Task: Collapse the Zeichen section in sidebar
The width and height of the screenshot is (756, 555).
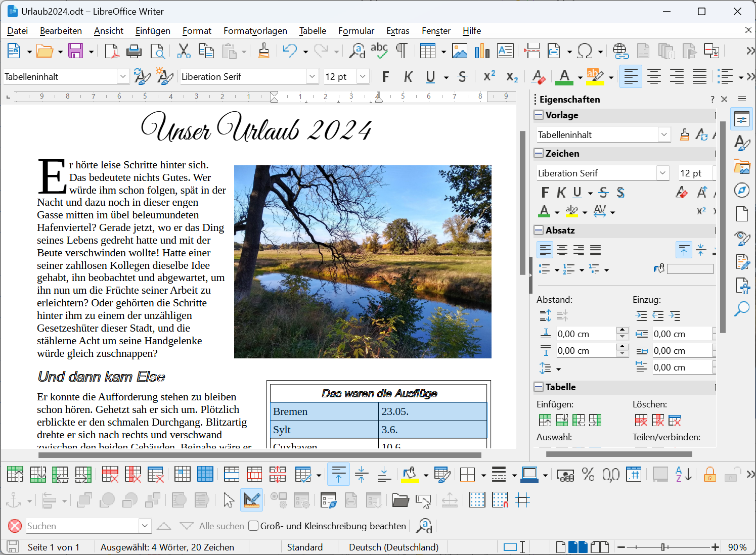Action: click(539, 153)
